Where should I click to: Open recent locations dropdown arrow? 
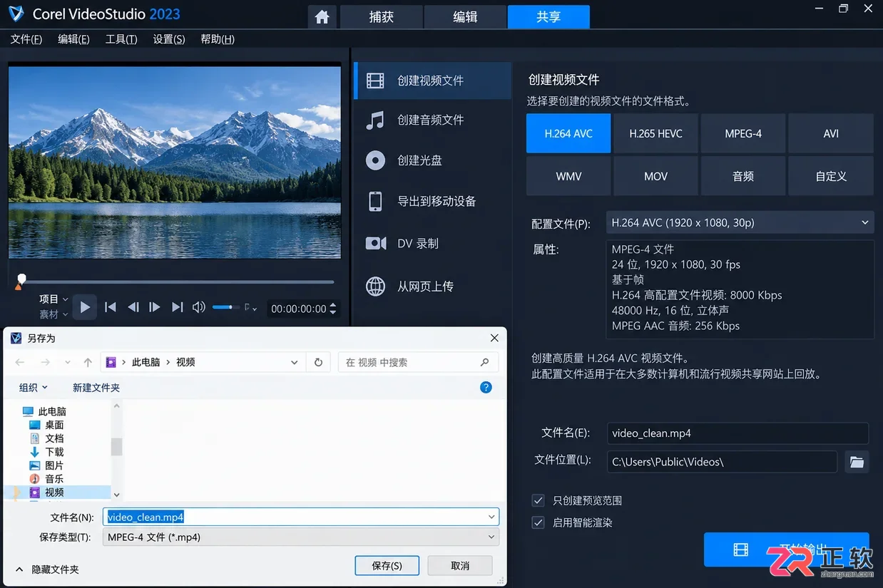[68, 362]
